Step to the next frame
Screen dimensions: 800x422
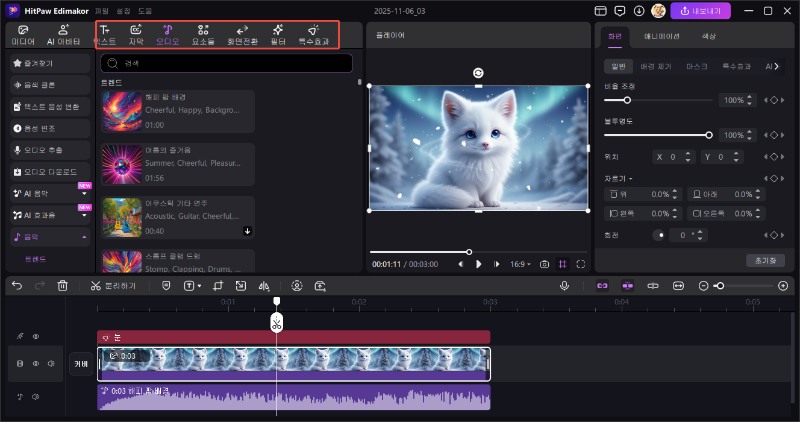point(496,264)
